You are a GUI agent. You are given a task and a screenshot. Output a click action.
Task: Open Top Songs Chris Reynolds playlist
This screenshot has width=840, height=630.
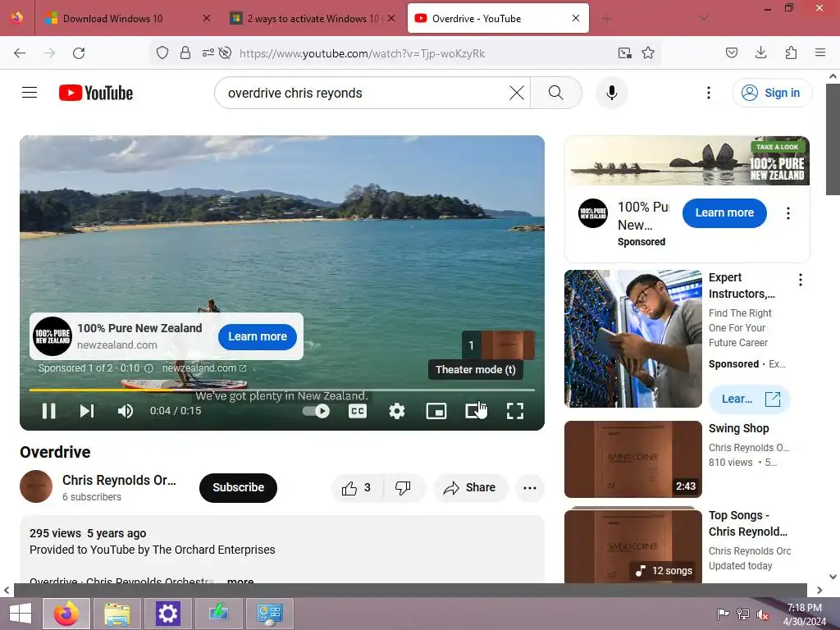click(x=632, y=546)
